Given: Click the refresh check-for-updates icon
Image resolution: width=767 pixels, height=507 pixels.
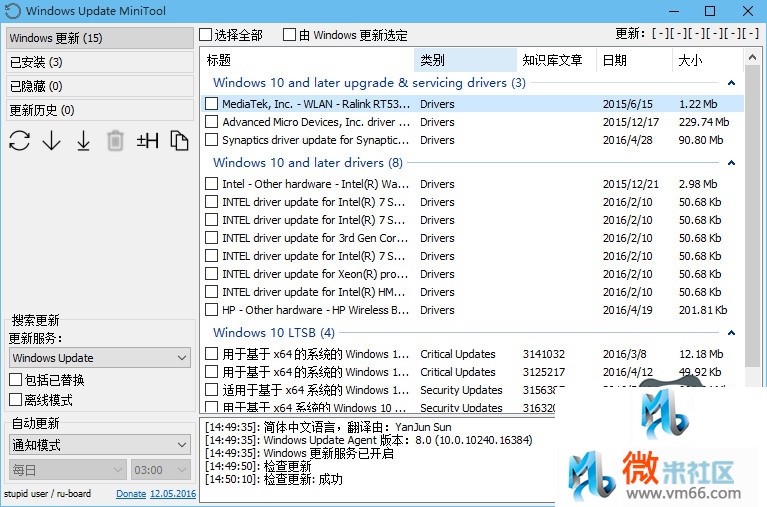Looking at the screenshot, I should click(x=20, y=141).
